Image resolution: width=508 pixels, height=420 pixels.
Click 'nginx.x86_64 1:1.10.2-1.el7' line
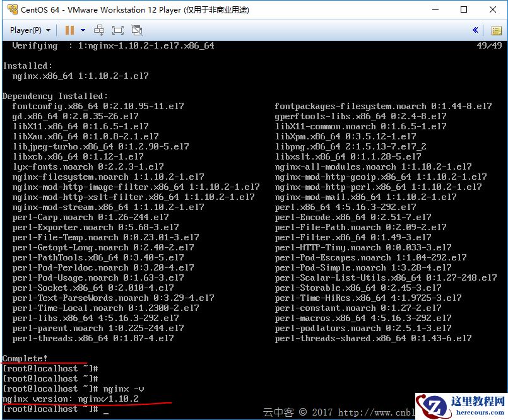pos(80,76)
